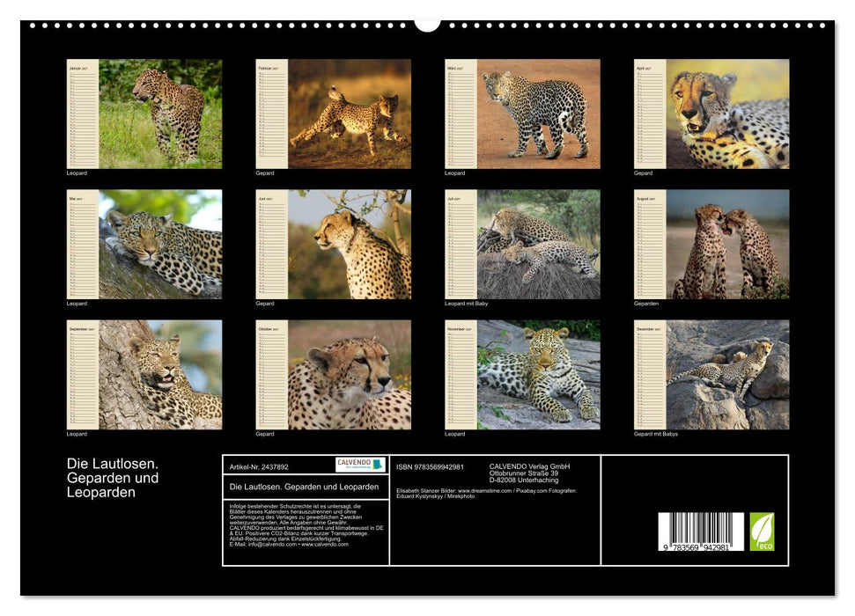855x616 pixels.
Task: Select the September leopard thumbnail
Action: [144, 375]
